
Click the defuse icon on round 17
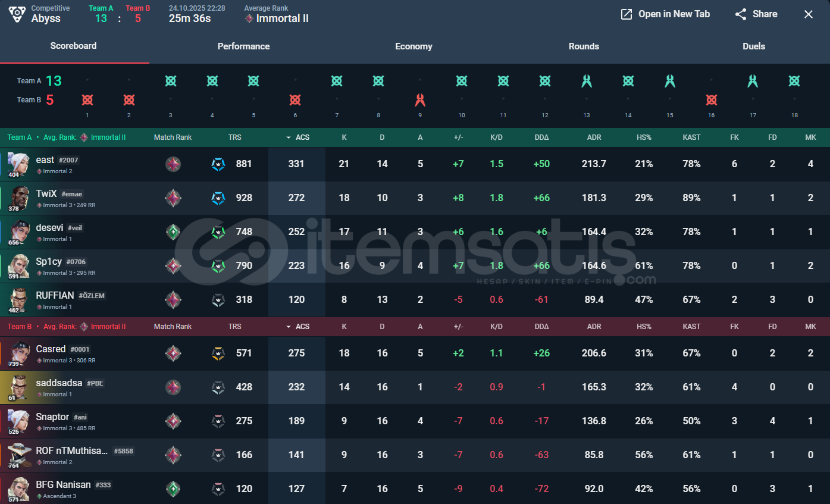pos(753,80)
